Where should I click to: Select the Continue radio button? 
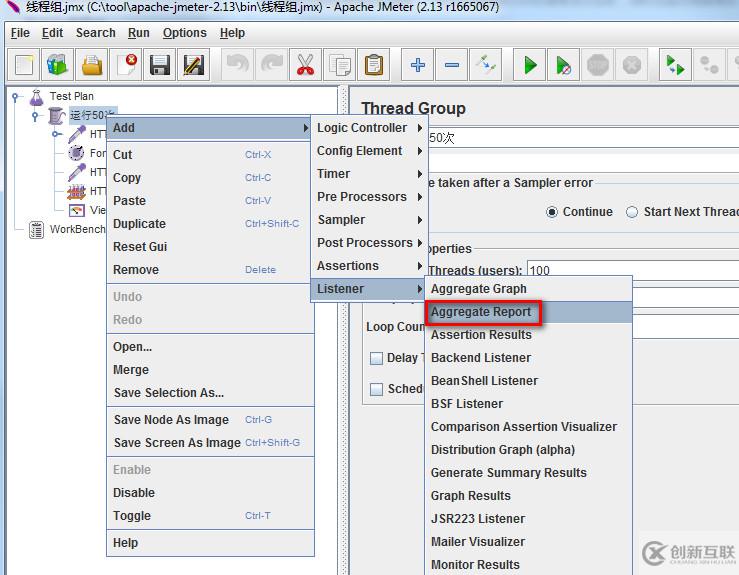pyautogui.click(x=552, y=212)
